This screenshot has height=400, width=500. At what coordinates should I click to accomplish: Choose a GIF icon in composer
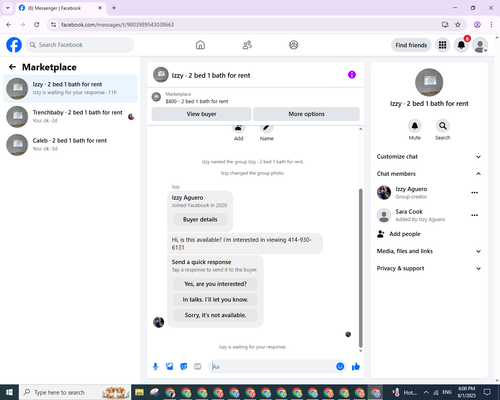coord(198,367)
